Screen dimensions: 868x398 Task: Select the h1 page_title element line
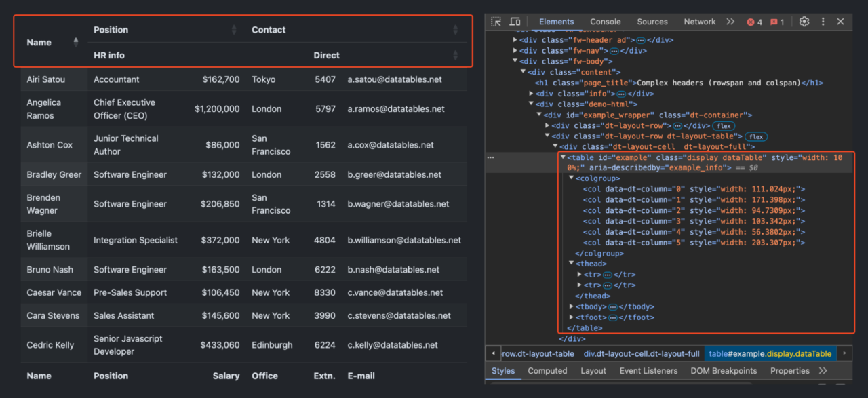[x=679, y=83]
